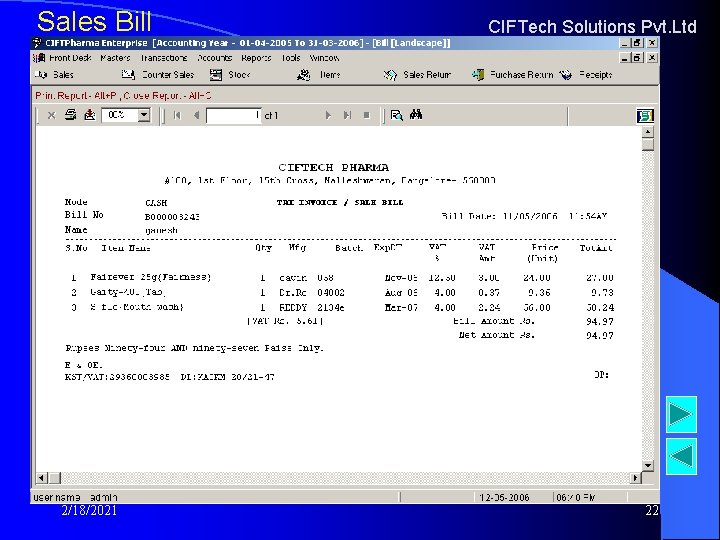Click the Receipts toolbar icon
The image size is (720, 540).
(x=565, y=74)
